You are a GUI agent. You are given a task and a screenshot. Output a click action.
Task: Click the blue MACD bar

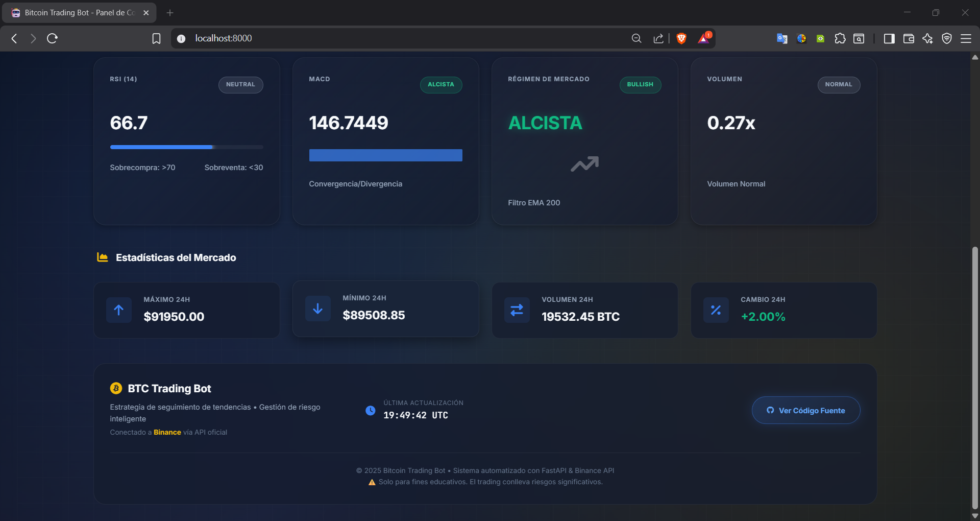click(385, 155)
